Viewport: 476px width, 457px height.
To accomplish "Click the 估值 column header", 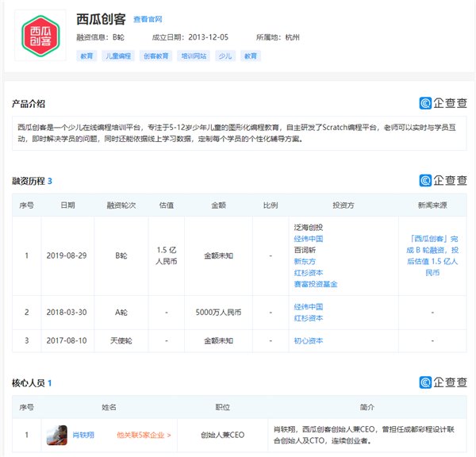I will tap(167, 205).
